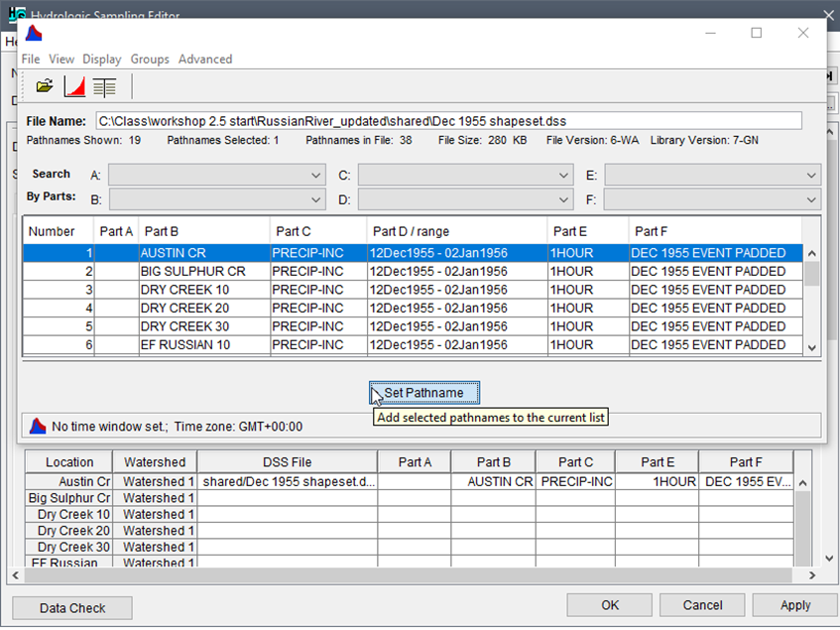
Task: Open a DSS file using the folder icon
Action: click(x=44, y=86)
